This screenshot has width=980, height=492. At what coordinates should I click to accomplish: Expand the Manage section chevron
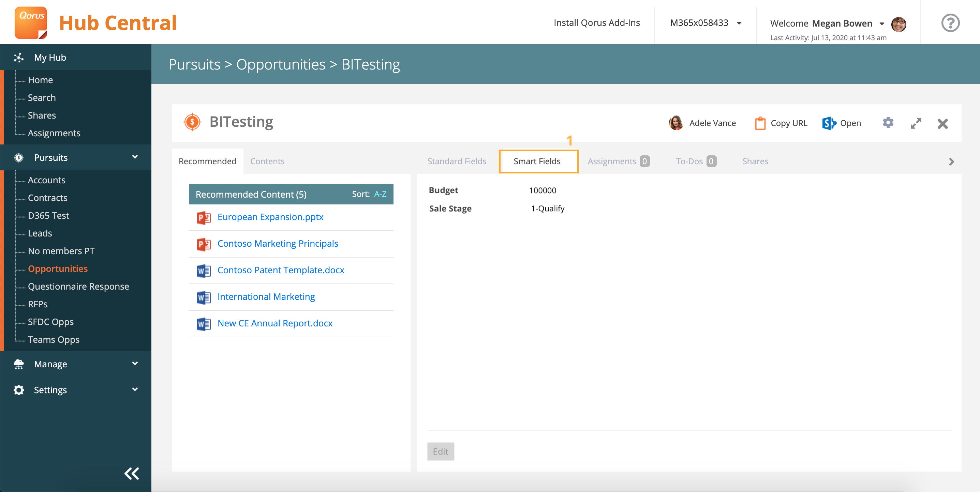tap(135, 364)
